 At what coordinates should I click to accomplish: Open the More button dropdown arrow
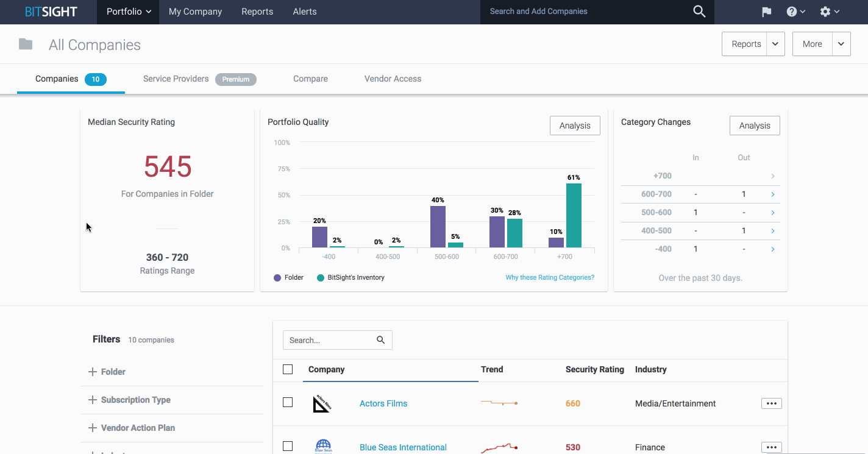pos(841,44)
